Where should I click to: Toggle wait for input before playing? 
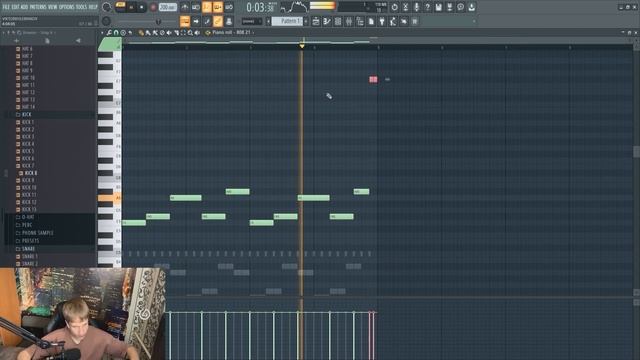tap(196, 7)
